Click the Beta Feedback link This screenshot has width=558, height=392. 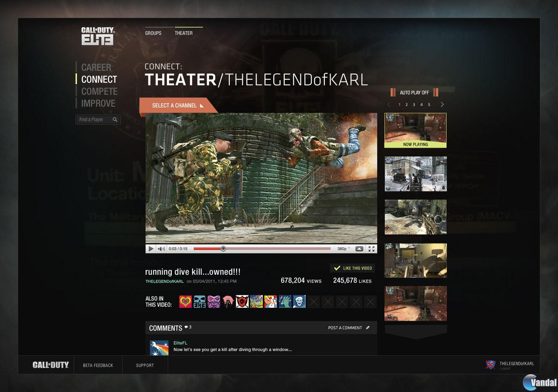point(98,365)
